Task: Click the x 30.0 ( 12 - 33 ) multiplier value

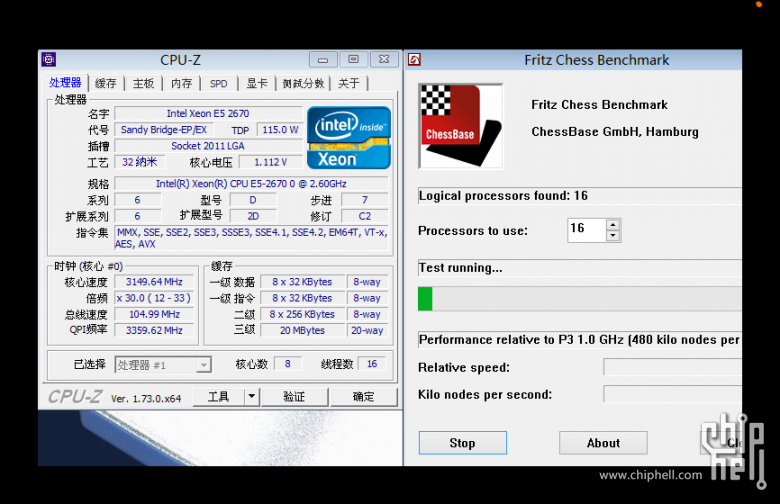Action: [x=153, y=298]
